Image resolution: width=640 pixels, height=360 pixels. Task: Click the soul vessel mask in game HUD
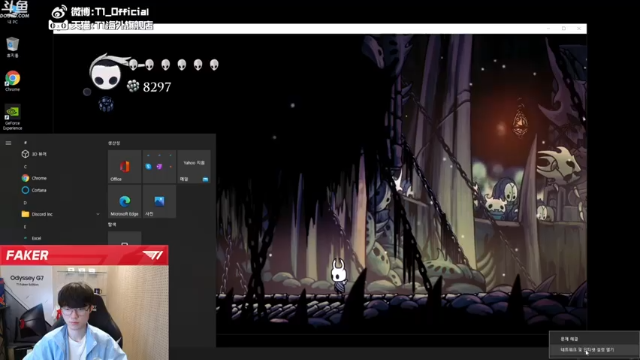tap(107, 72)
